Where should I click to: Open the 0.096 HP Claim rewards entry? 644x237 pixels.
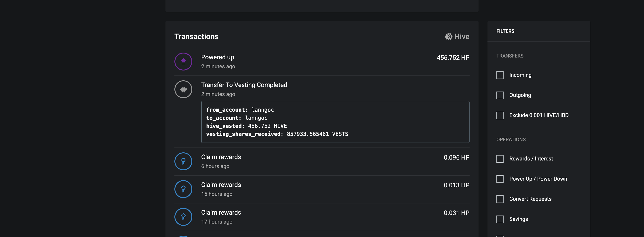pos(322,161)
